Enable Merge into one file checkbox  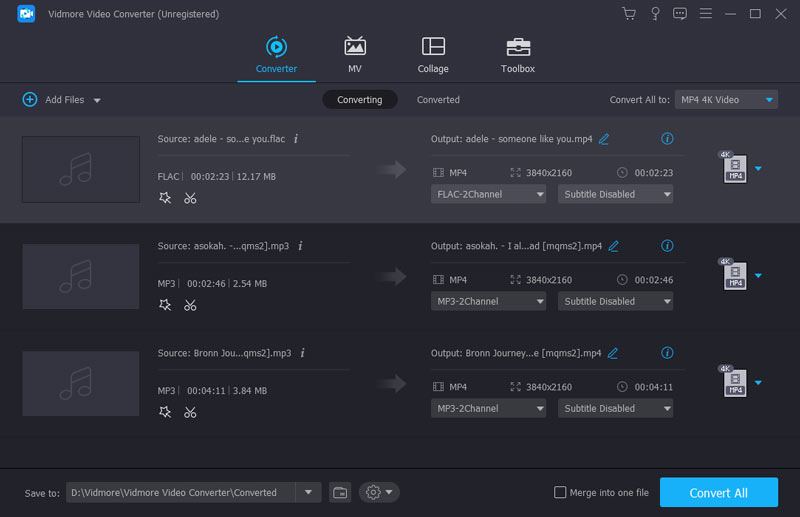(x=560, y=493)
